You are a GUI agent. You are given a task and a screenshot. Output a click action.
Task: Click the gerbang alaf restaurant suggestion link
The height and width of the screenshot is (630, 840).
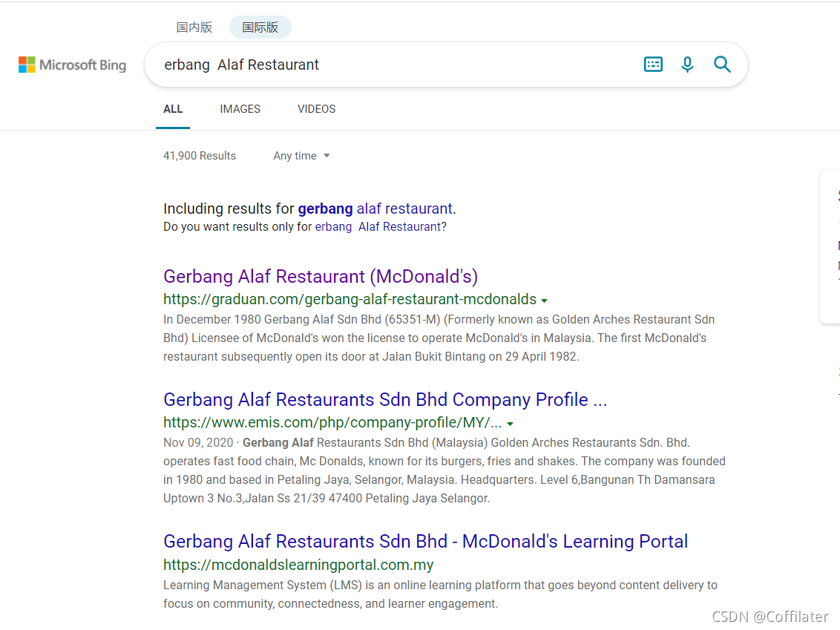click(x=376, y=209)
